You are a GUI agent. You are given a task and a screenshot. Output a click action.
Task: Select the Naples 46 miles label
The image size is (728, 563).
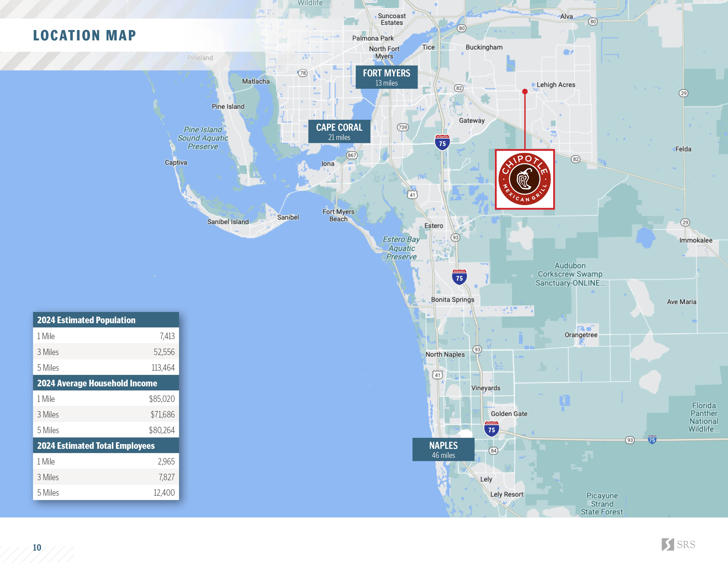443,449
